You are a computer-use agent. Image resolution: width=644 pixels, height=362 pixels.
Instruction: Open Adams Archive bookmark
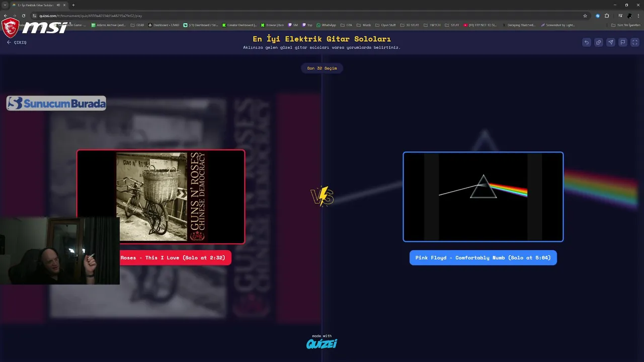(108, 25)
